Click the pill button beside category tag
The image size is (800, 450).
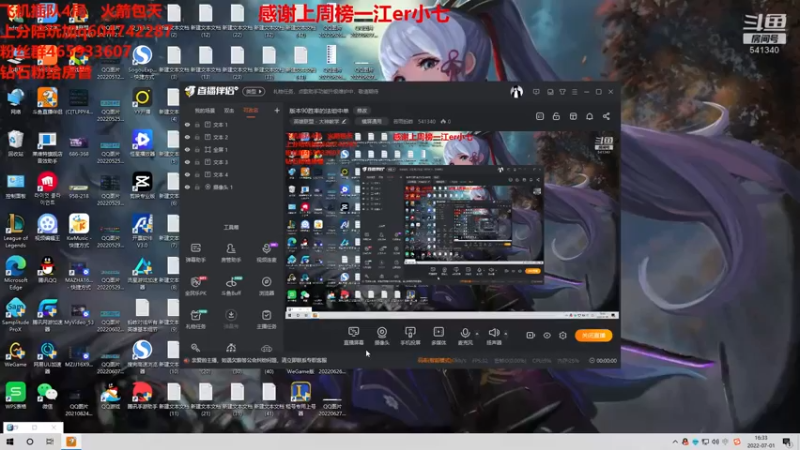pos(371,121)
